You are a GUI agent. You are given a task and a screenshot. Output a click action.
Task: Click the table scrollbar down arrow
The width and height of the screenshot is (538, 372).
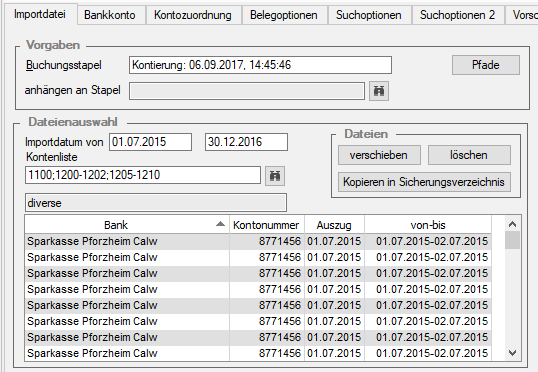pyautogui.click(x=513, y=353)
